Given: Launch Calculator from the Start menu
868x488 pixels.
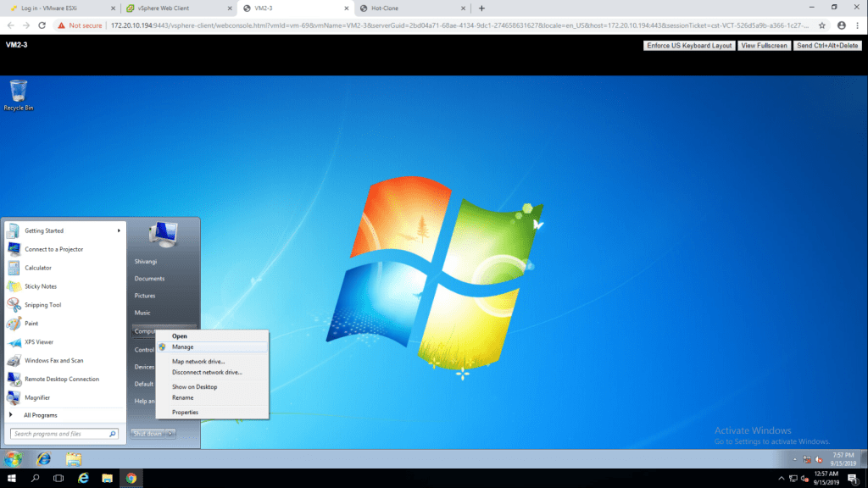Looking at the screenshot, I should click(x=38, y=268).
